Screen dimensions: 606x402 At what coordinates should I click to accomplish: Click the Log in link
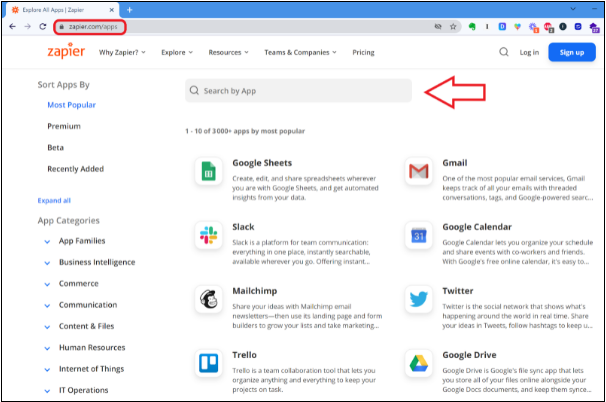click(x=529, y=52)
